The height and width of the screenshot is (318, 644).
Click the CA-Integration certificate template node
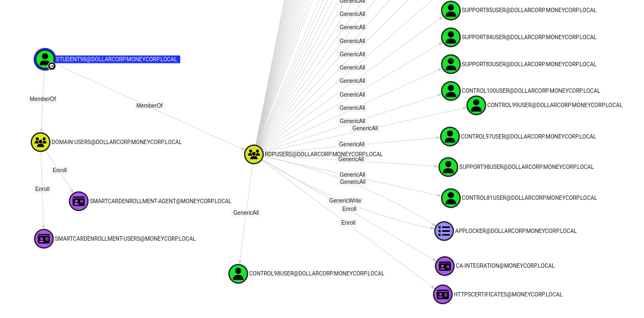[x=444, y=266]
